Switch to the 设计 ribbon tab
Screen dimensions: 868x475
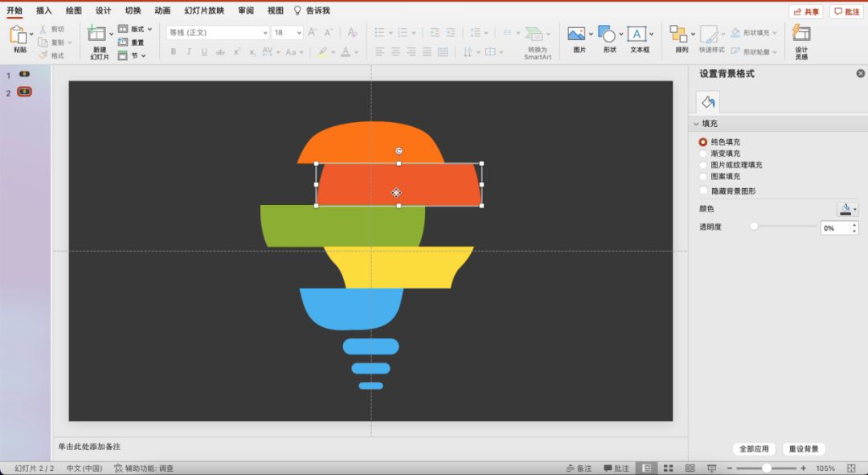(x=103, y=10)
